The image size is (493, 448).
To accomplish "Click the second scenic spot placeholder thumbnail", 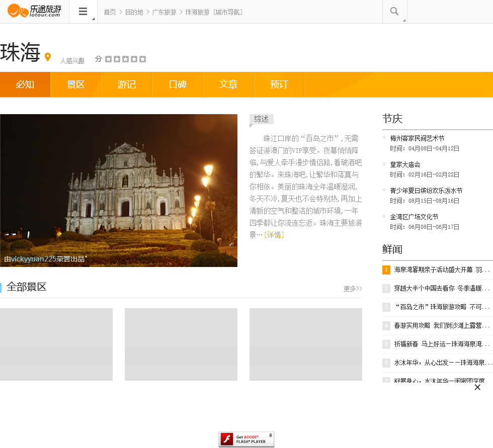I will 181,344.
